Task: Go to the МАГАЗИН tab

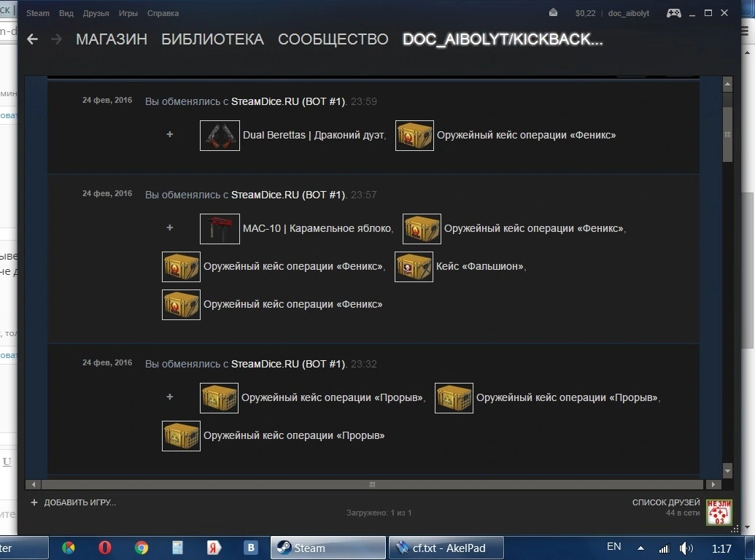Action: [112, 39]
